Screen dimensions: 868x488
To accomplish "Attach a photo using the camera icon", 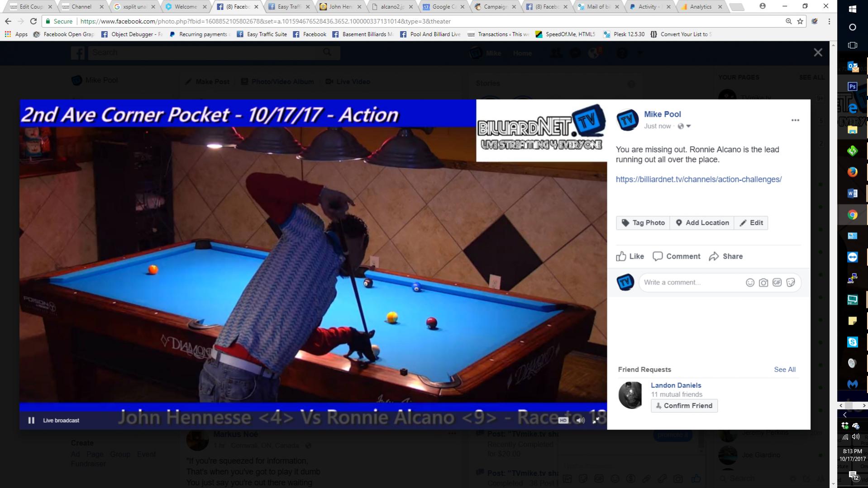I will 763,283.
